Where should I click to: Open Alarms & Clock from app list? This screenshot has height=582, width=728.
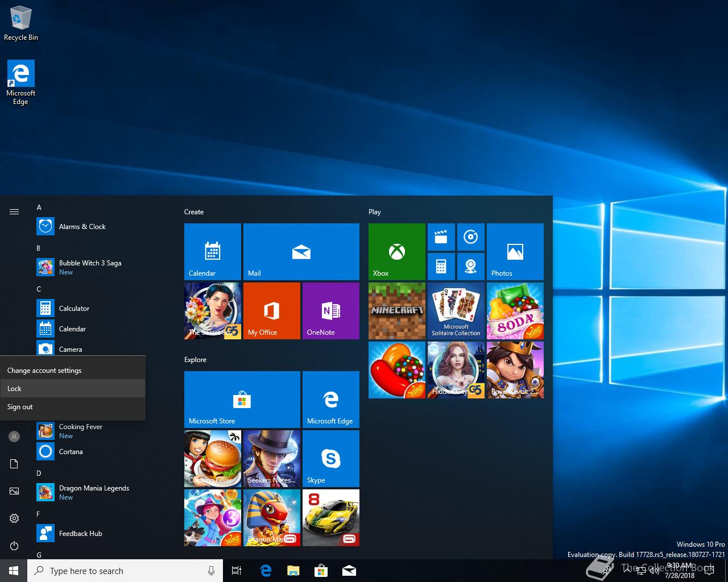pos(101,227)
